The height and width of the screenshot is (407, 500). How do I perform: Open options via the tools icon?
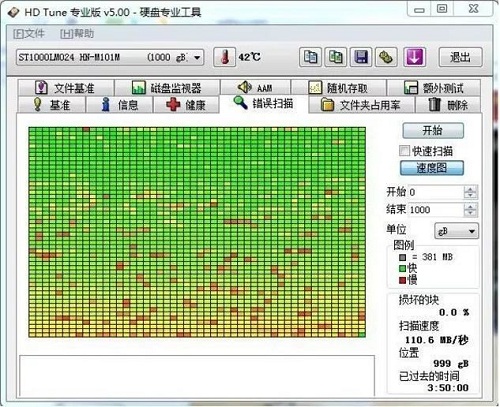click(386, 57)
